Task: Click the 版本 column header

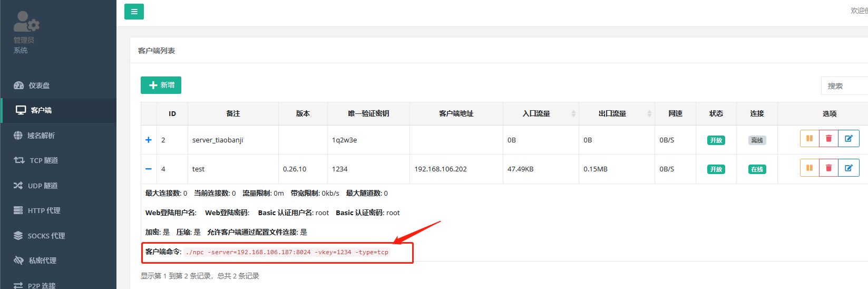Action: coord(303,113)
